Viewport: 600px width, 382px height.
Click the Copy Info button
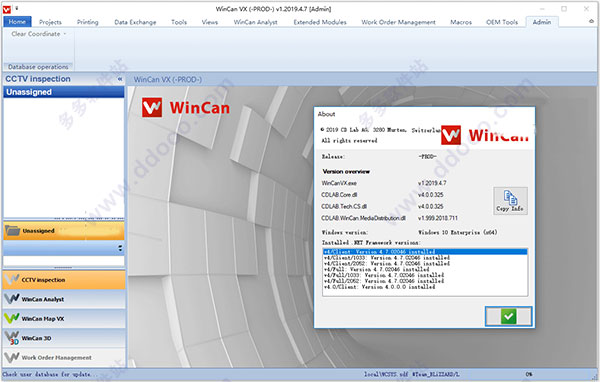pos(510,201)
